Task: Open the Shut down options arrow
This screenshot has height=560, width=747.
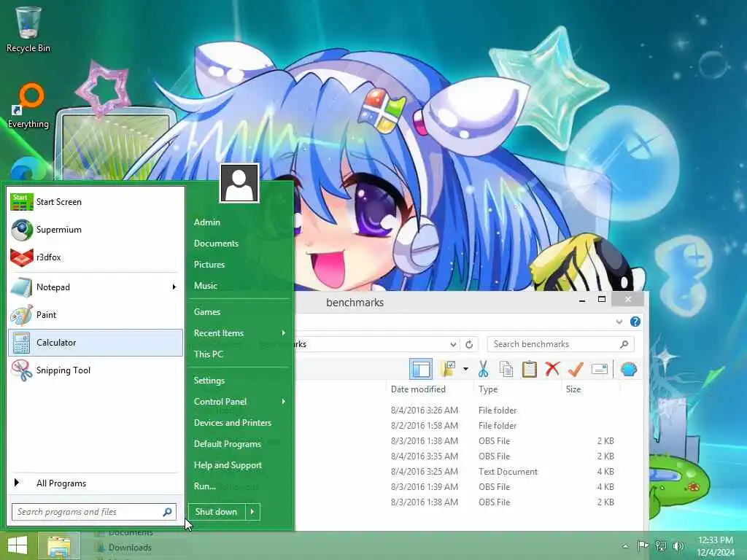Action: 252,512
